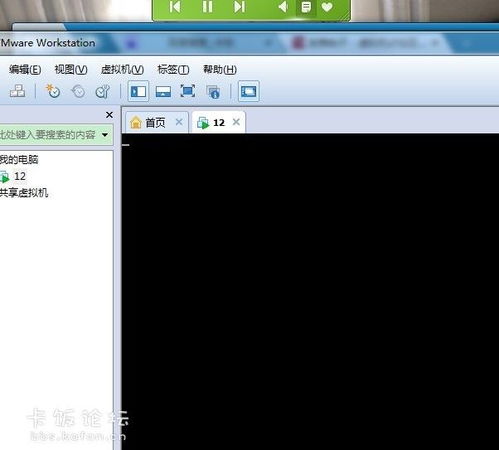Click the network devices toolbar icon
The width and height of the screenshot is (499, 450).
point(17,91)
